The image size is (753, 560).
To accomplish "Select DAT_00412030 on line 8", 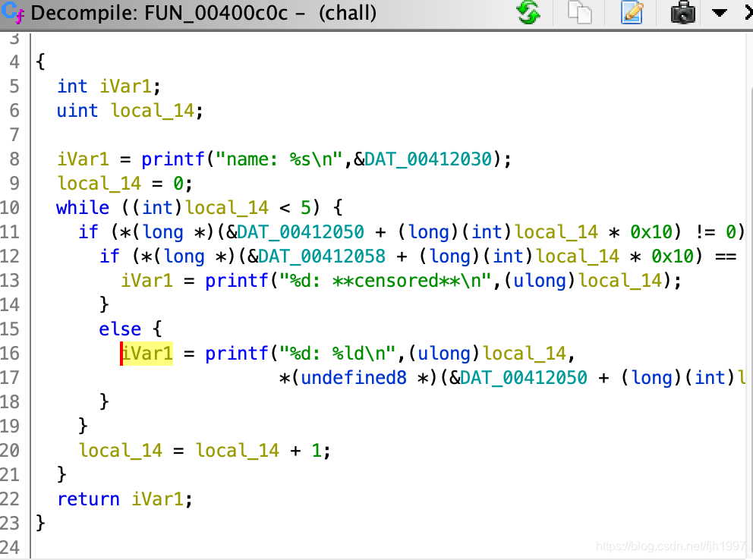I will tap(428, 159).
